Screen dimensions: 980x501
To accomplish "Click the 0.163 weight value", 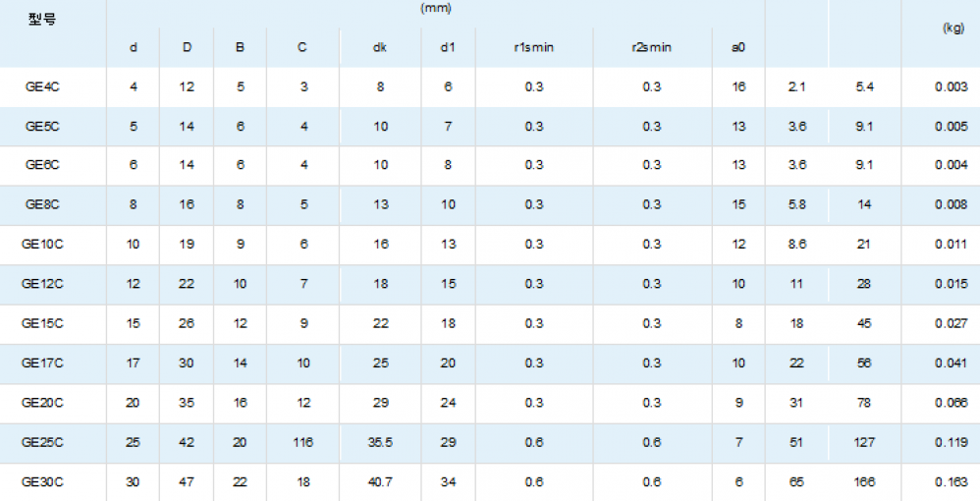I will tap(952, 482).
